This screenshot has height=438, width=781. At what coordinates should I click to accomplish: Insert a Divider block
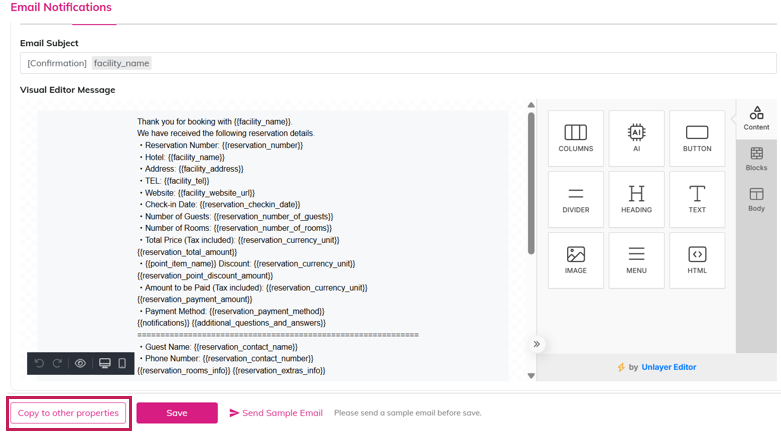(575, 200)
